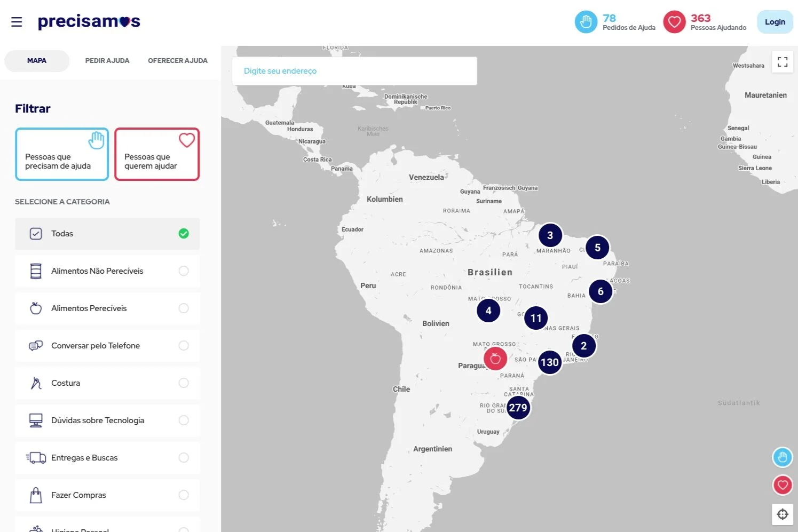This screenshot has height=532, width=798.
Task: Click the heart filter icon on the map sidebar
Action: point(782,485)
